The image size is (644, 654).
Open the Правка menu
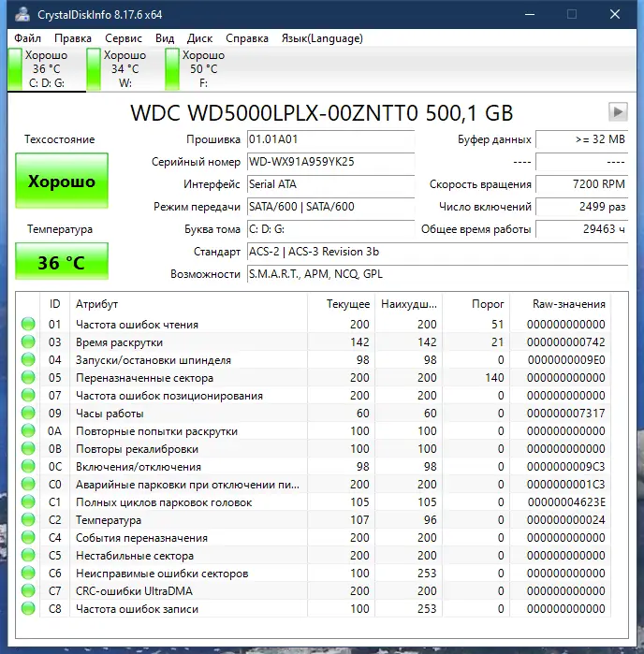point(73,38)
